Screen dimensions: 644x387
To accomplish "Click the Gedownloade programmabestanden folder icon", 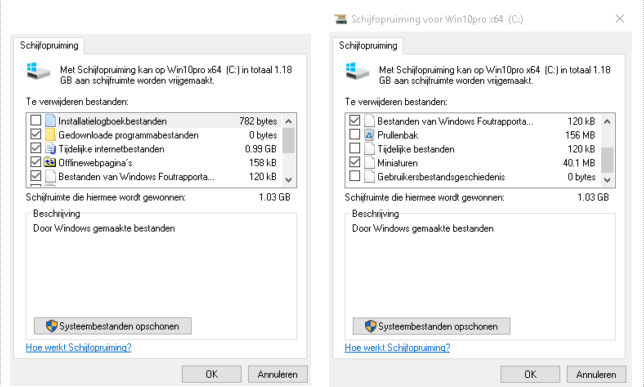I will (50, 135).
